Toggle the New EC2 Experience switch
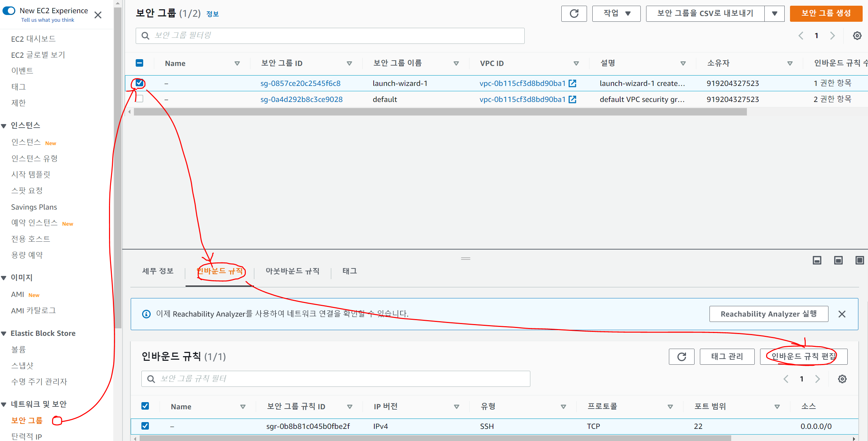 (9, 11)
